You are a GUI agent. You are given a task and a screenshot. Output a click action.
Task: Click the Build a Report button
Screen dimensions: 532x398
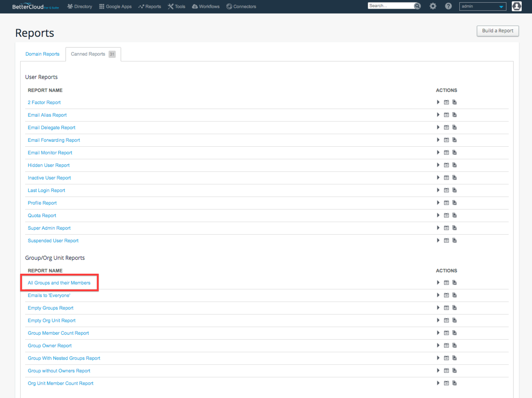(497, 31)
